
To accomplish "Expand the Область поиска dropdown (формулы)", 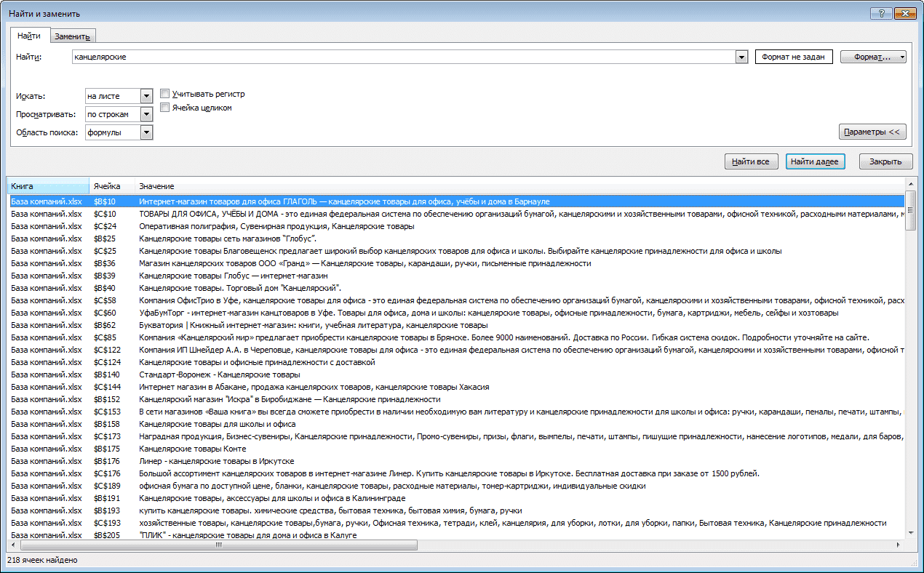I will coord(146,132).
